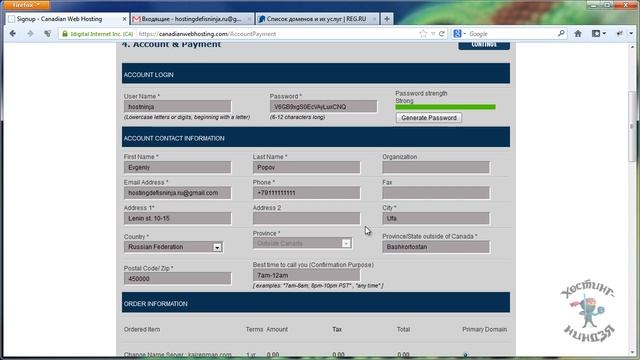Close the Signup - Canadian Web Hosting tab
Image resolution: width=640 pixels, height=360 pixels.
124,19
